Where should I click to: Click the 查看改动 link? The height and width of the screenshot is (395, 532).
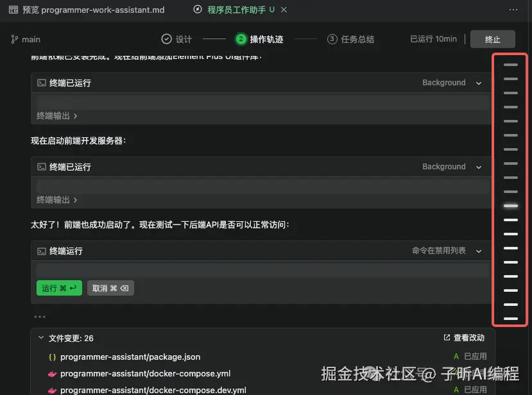click(x=468, y=337)
